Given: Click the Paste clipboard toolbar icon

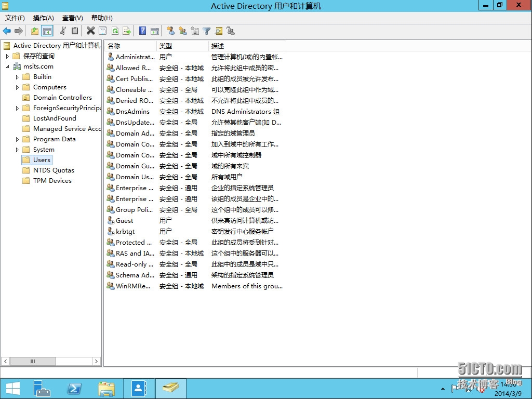Looking at the screenshot, I should (x=75, y=31).
